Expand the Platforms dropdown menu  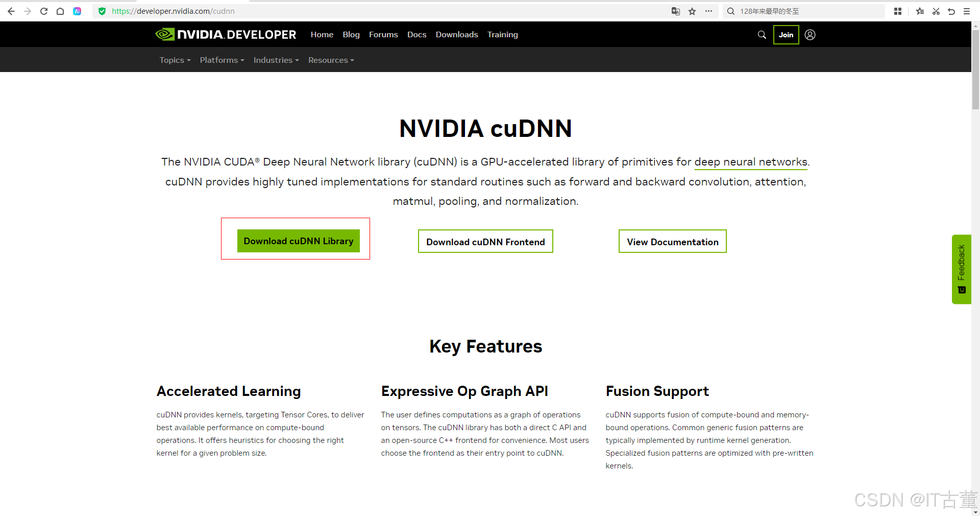tap(222, 60)
